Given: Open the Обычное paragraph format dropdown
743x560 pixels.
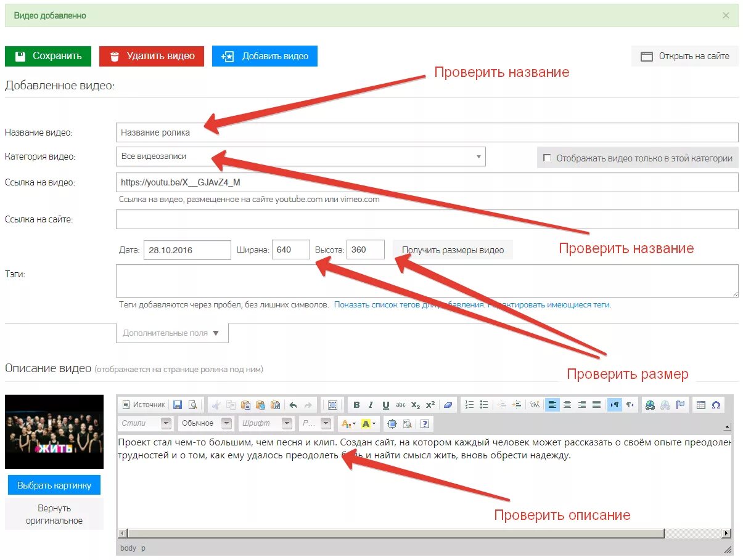Looking at the screenshot, I should [206, 423].
